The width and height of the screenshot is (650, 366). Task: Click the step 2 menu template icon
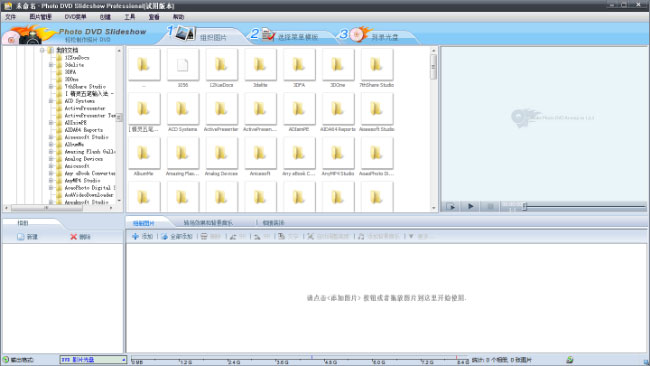click(269, 35)
